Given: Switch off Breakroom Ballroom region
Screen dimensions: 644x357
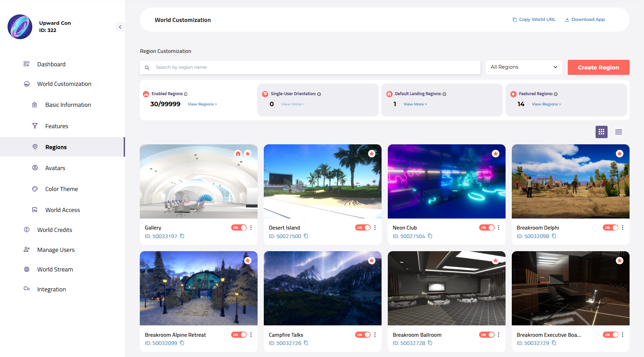Looking at the screenshot, I should coord(487,335).
